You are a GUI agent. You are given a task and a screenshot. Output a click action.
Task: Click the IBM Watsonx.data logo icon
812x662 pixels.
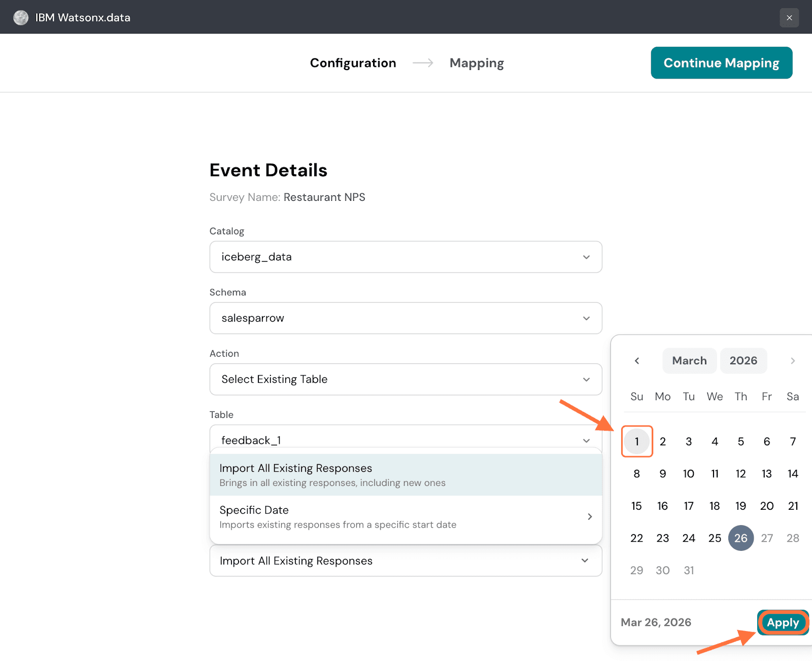21,18
